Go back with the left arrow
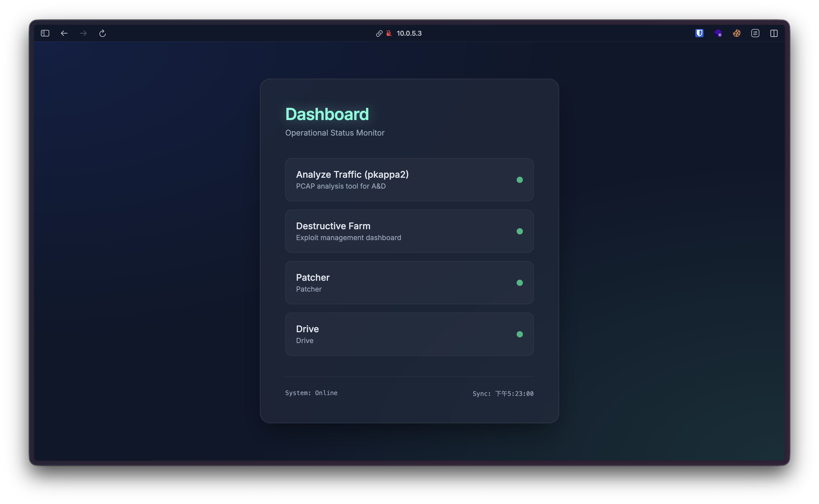 [64, 33]
